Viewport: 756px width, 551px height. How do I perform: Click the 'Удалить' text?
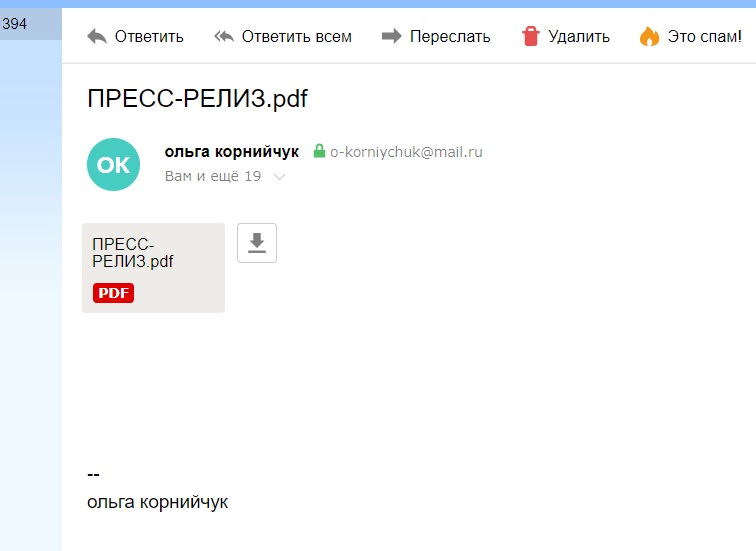coord(579,37)
